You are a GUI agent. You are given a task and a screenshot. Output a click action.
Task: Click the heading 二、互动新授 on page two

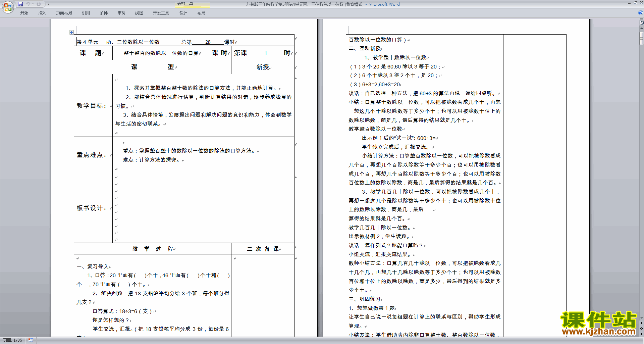[x=365, y=49]
